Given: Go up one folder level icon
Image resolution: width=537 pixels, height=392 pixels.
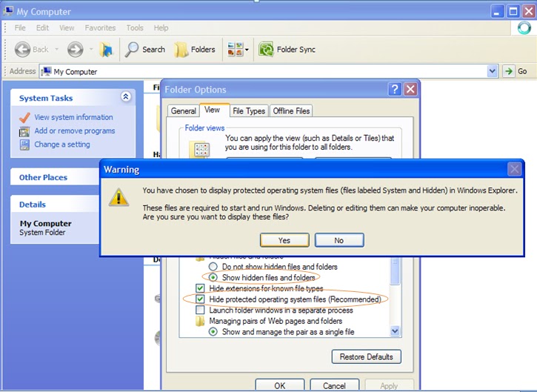Looking at the screenshot, I should 106,50.
